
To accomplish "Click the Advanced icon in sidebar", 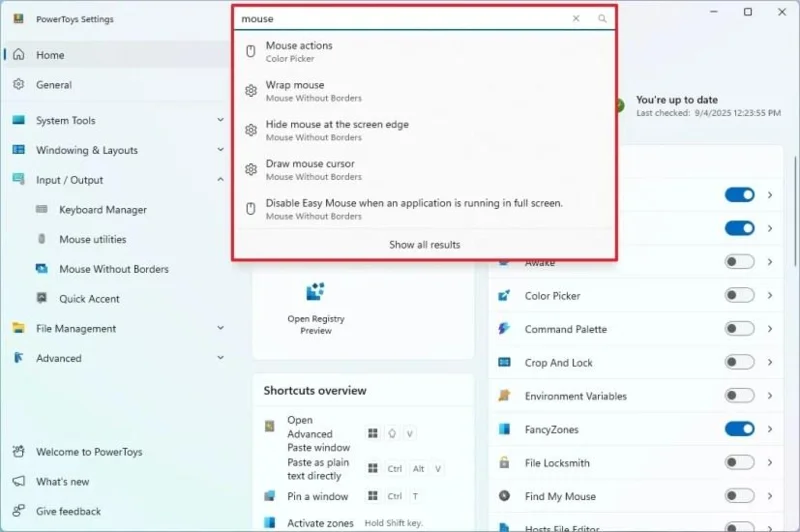I will (x=19, y=358).
